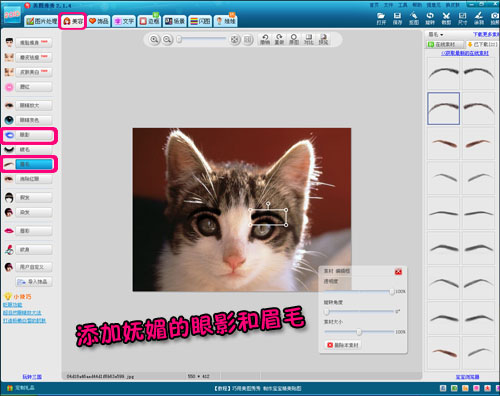Click the 用户自定义 user custom button
This screenshot has height=396, width=500.
point(33,267)
